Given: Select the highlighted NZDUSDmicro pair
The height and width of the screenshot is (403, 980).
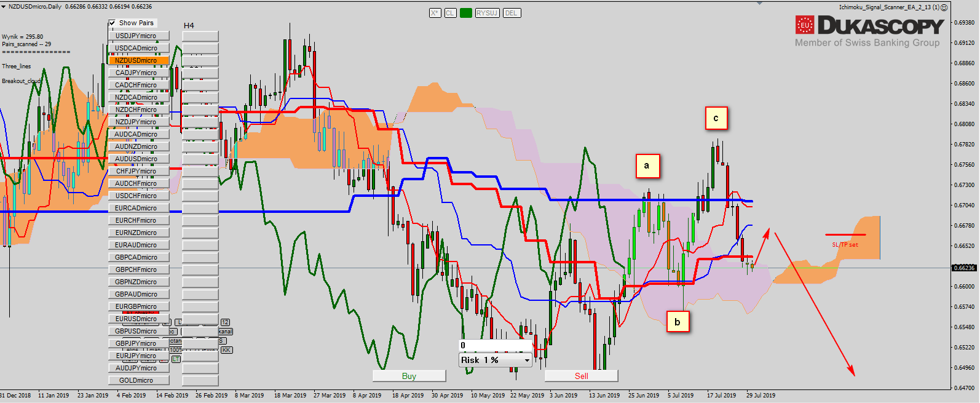Looking at the screenshot, I should pyautogui.click(x=136, y=60).
